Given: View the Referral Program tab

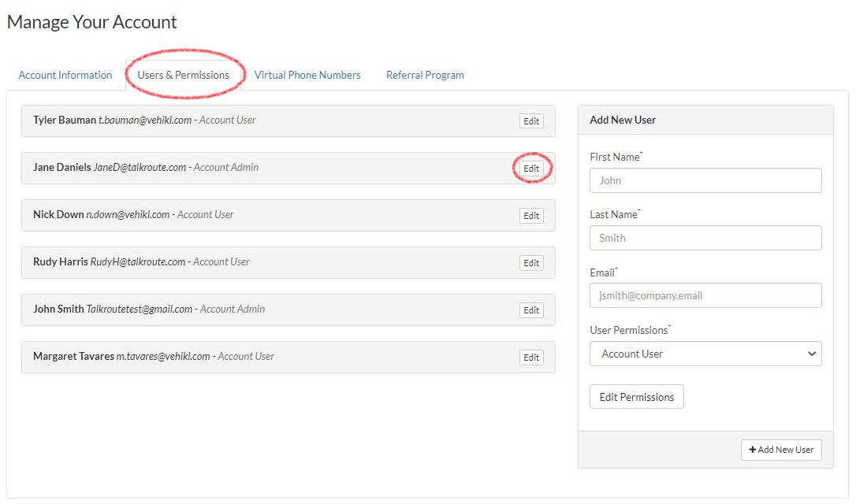Looking at the screenshot, I should click(x=425, y=75).
